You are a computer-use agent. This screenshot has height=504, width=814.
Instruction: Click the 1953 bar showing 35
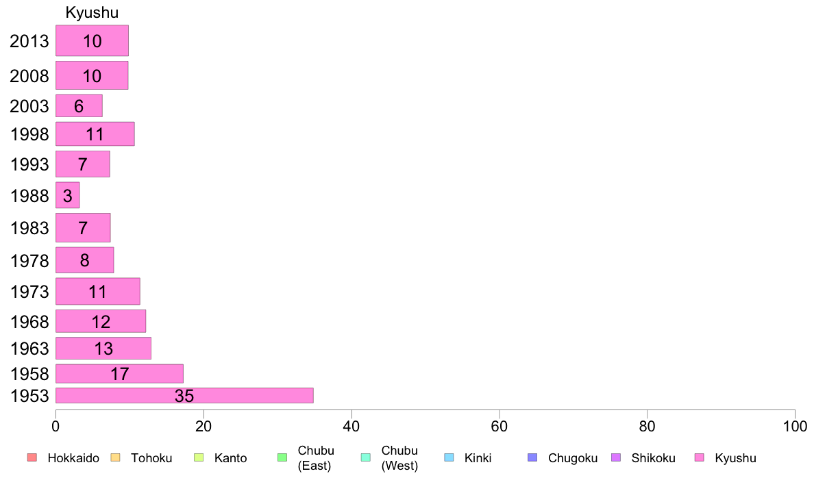click(184, 396)
